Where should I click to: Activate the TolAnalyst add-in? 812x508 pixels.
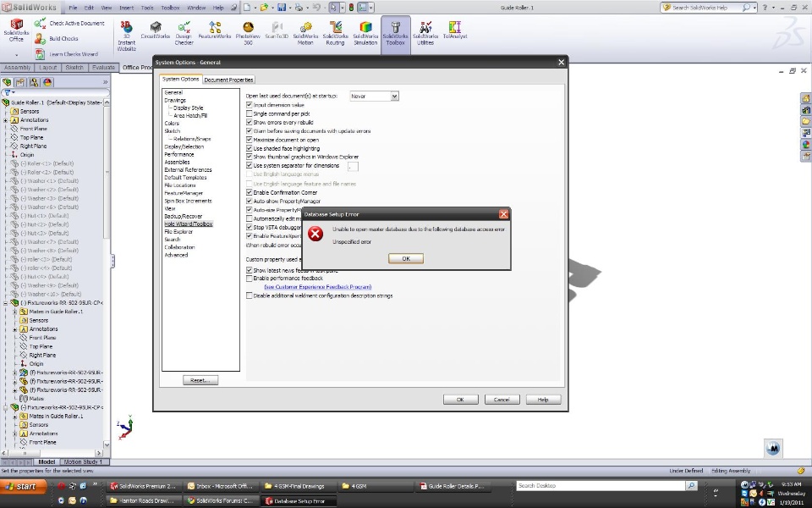tap(455, 30)
